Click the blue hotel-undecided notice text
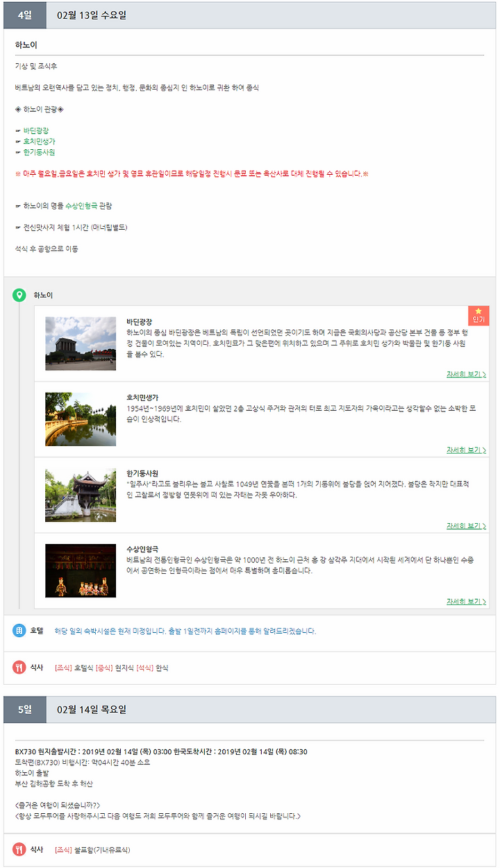Image resolution: width=500 pixels, height=868 pixels. [x=185, y=631]
